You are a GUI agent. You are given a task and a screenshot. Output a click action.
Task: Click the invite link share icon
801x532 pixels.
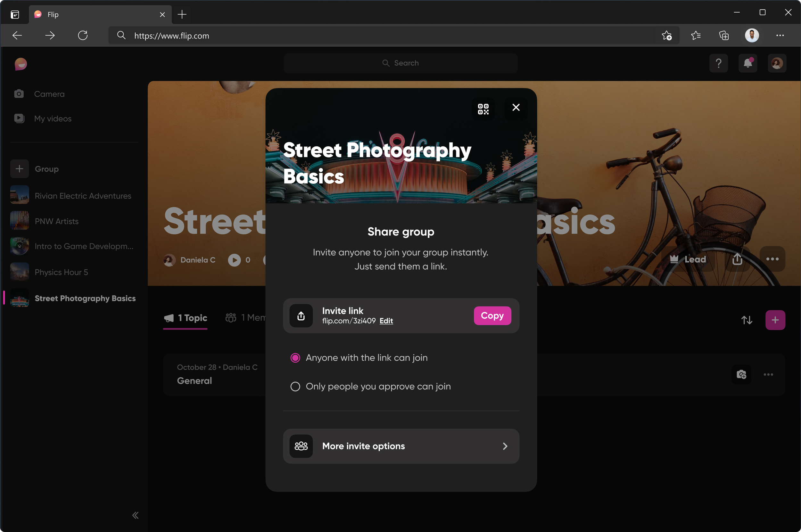click(301, 315)
